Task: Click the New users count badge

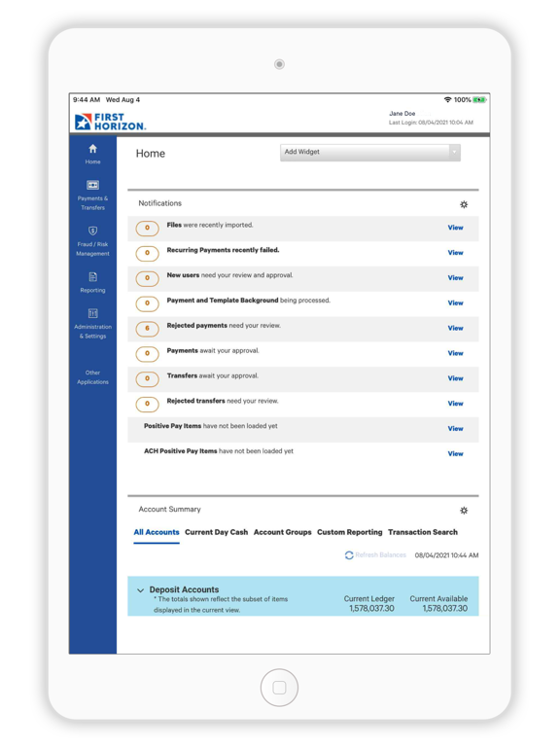Action: tap(147, 278)
